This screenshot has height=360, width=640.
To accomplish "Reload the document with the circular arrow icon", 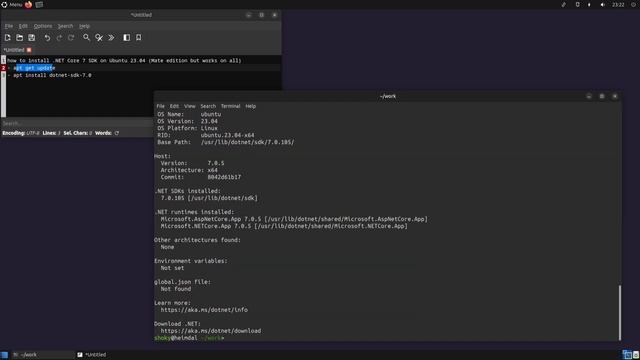I will [x=71, y=38].
